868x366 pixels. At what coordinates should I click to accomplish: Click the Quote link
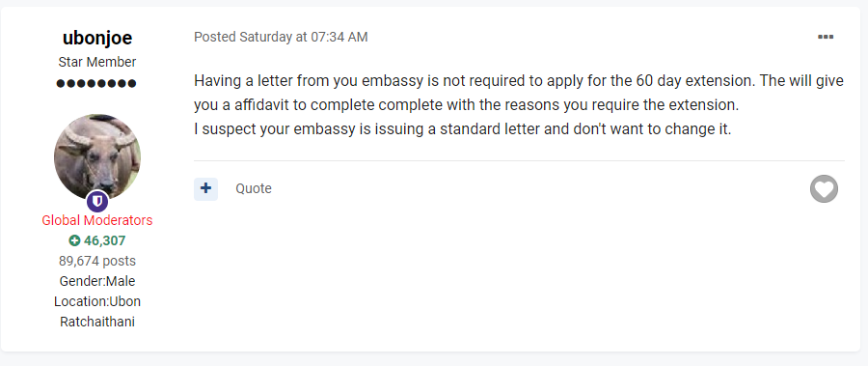254,188
